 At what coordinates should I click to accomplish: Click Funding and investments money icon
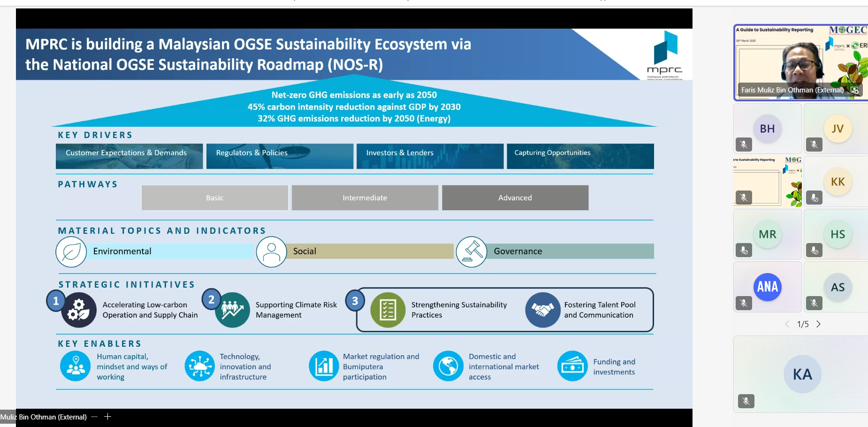coord(572,366)
